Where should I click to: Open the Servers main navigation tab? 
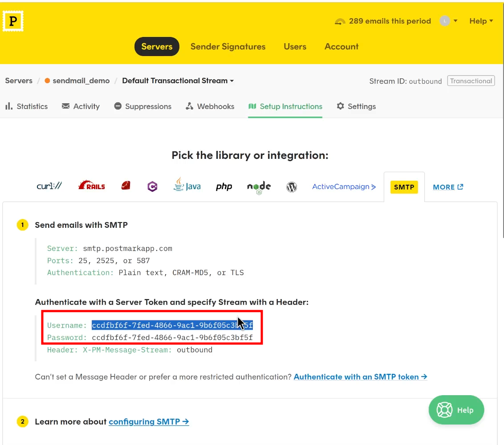[157, 47]
